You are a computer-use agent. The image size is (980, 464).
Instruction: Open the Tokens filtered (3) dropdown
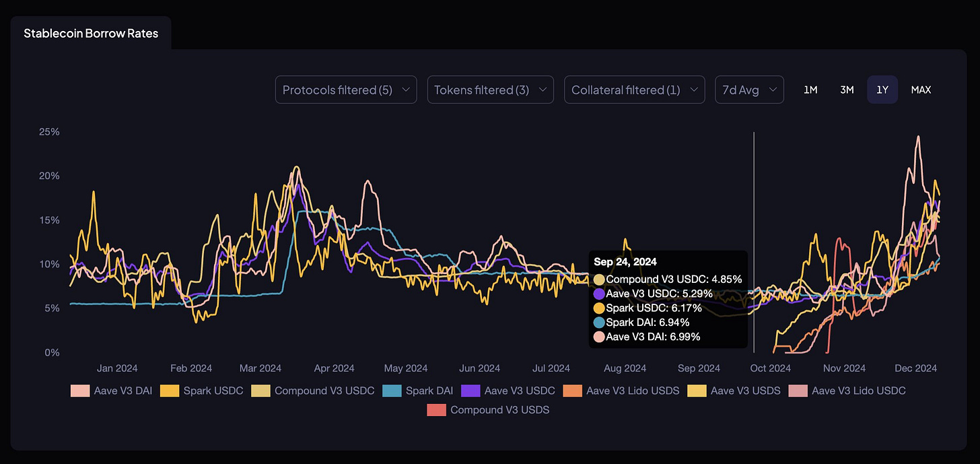coord(491,90)
